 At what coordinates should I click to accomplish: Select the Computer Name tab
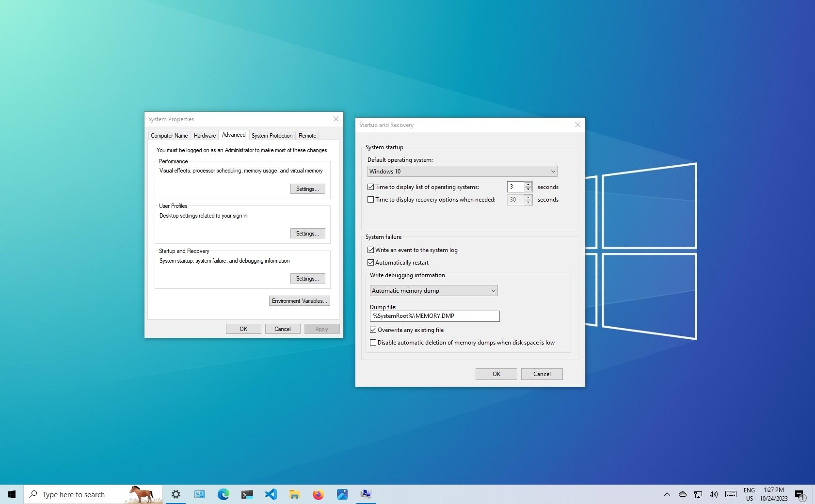(x=169, y=135)
